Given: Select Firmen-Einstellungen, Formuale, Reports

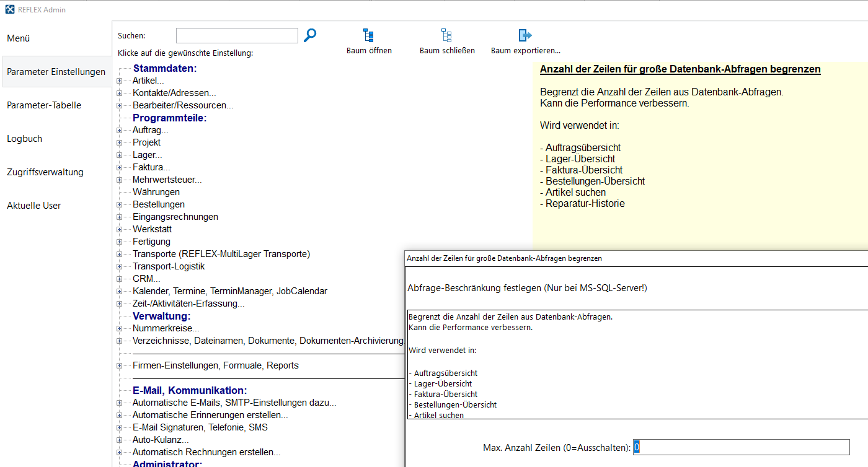Looking at the screenshot, I should 216,365.
